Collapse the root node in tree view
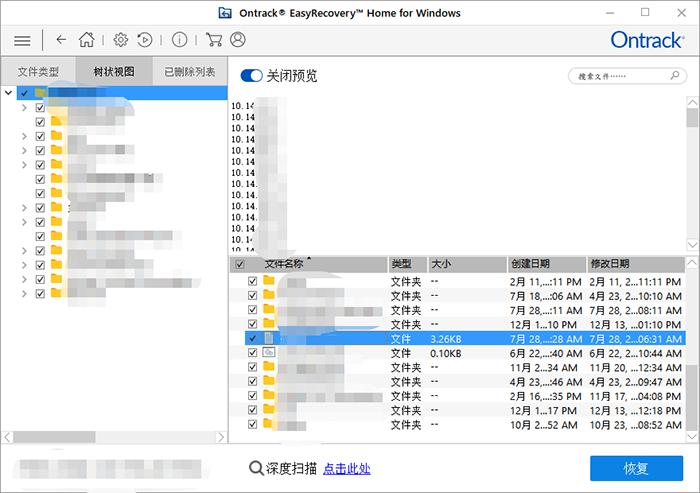This screenshot has width=700, height=493. click(x=8, y=93)
